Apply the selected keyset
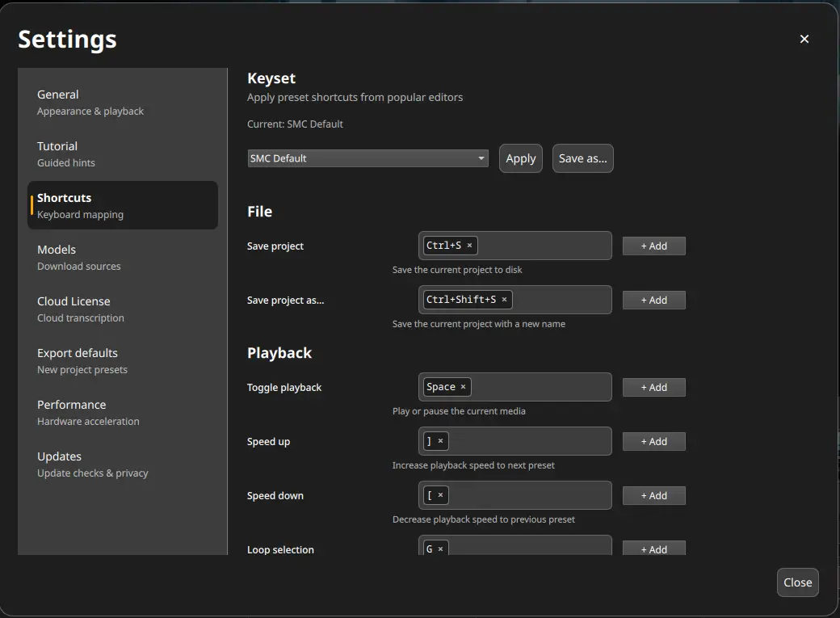This screenshot has width=840, height=618. coord(520,158)
